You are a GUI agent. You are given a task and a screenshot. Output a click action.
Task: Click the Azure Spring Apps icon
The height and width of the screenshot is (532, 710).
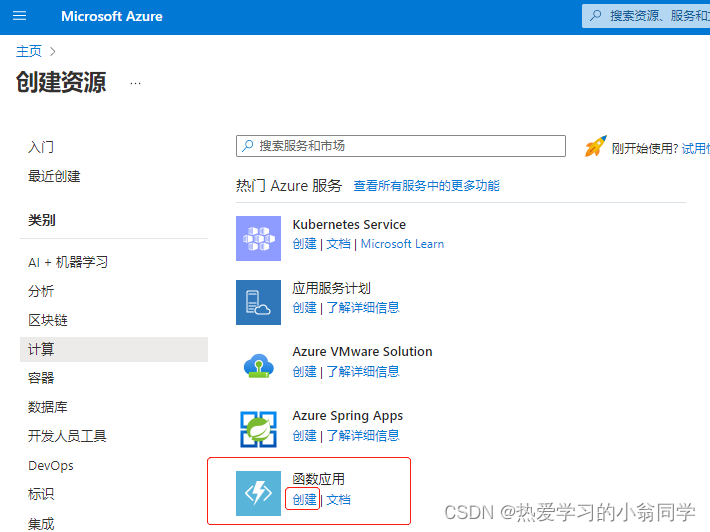tap(258, 429)
